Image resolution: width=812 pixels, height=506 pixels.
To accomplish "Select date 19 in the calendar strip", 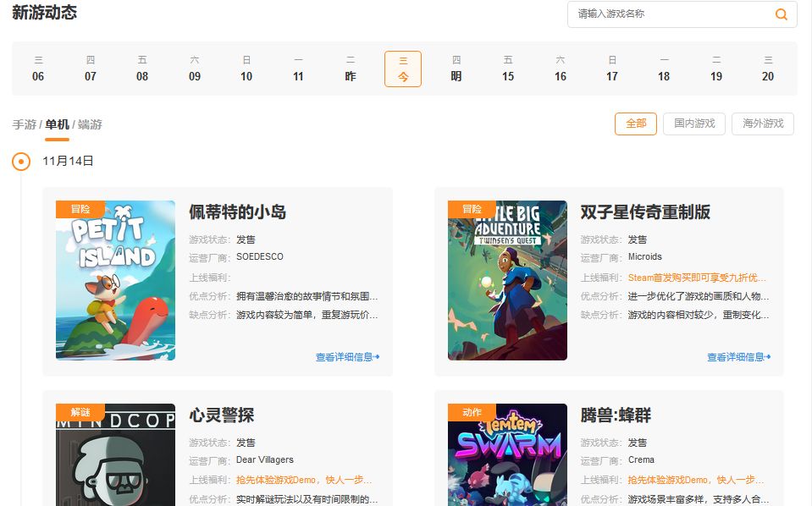I will (716, 69).
